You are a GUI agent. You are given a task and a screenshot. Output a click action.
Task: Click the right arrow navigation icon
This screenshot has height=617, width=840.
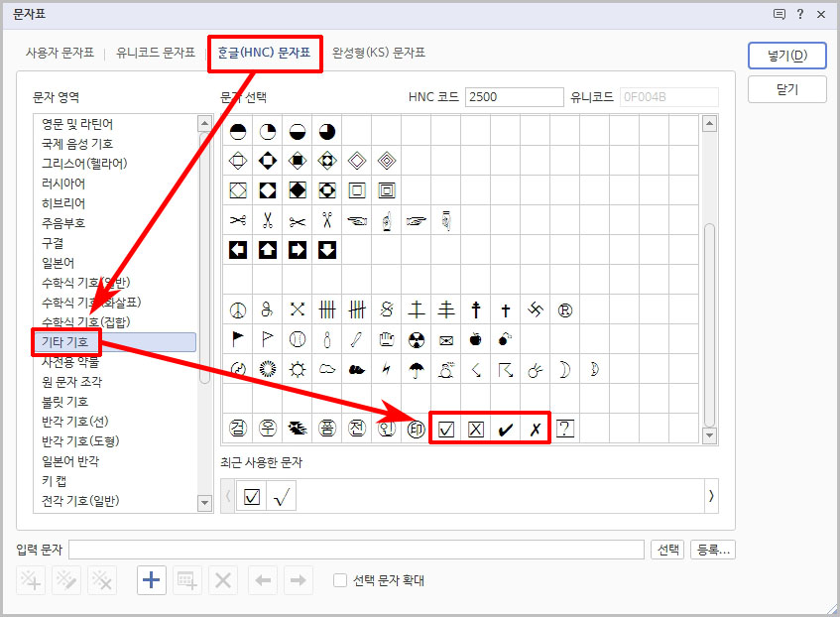298,580
